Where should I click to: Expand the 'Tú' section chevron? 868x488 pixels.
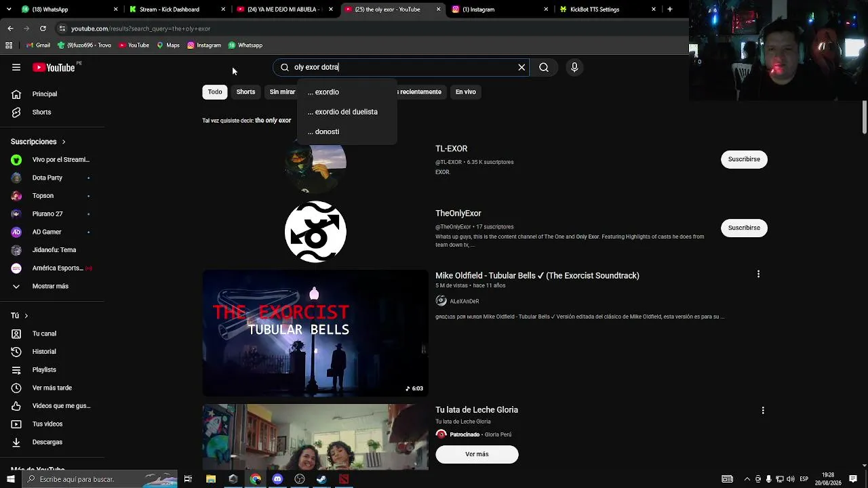click(26, 316)
